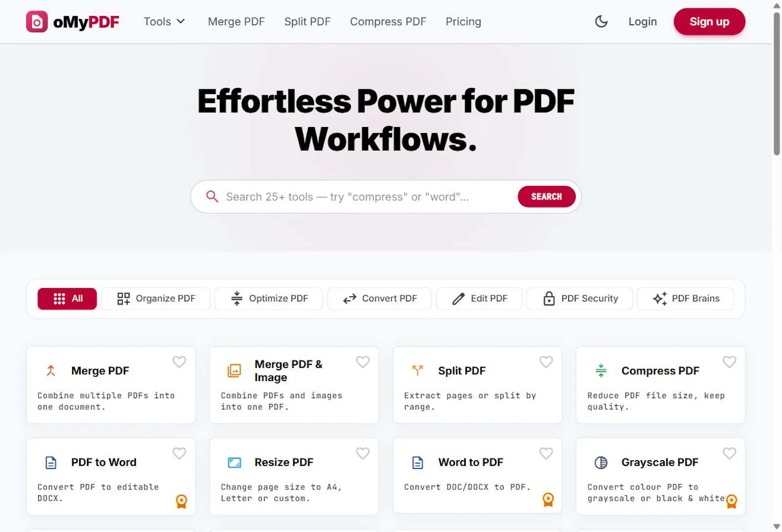Viewport: 782px width, 532px height.
Task: Favorite the Compress PDF card heart
Action: pos(729,362)
